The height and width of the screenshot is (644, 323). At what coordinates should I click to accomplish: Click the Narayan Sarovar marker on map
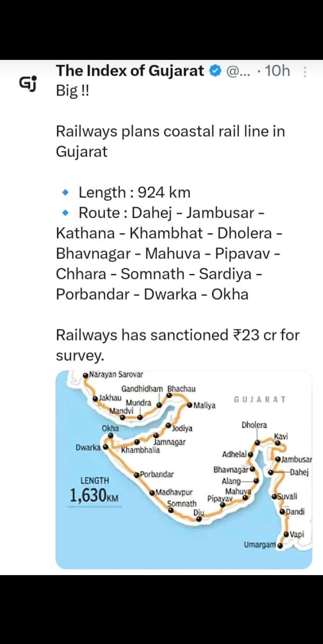pyautogui.click(x=86, y=375)
